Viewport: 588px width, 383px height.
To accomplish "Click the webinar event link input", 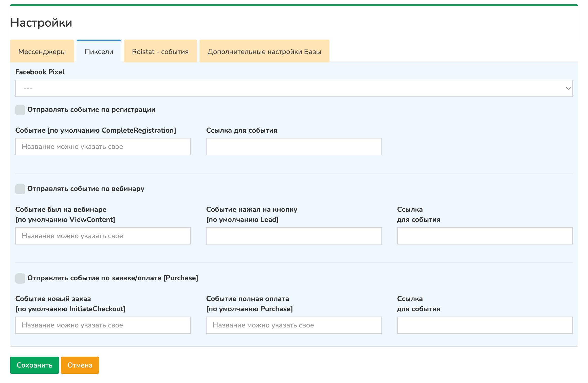I will click(x=485, y=236).
